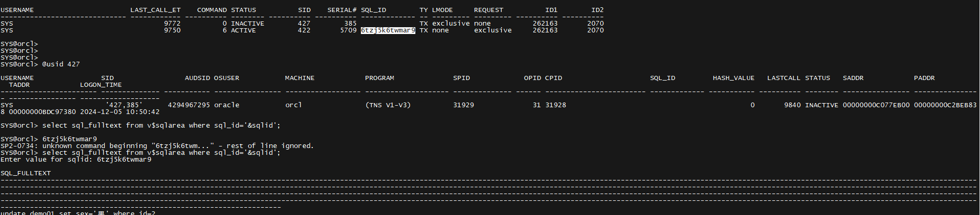Click SPID value 31929
This screenshot has width=980, height=215.
tap(463, 105)
